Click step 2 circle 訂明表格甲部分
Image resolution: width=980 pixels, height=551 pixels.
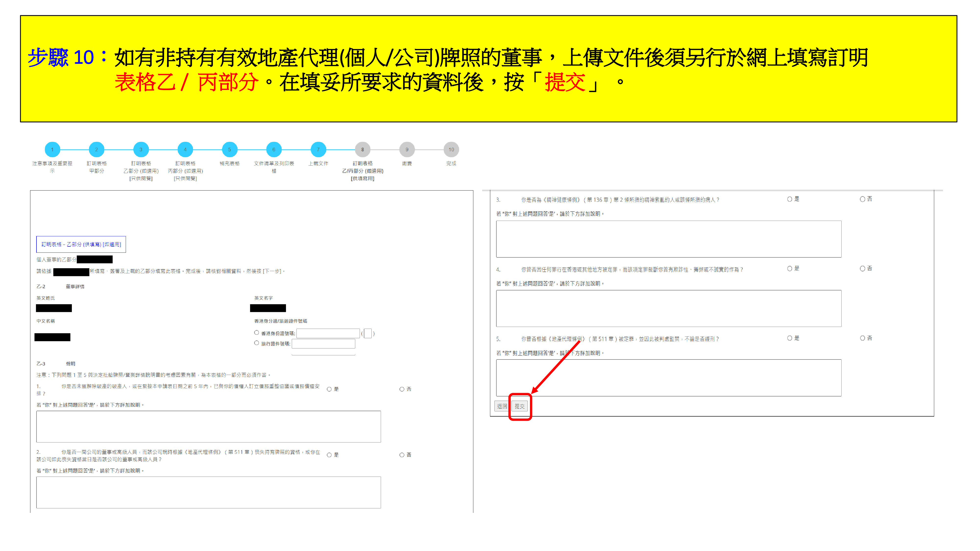pyautogui.click(x=96, y=149)
